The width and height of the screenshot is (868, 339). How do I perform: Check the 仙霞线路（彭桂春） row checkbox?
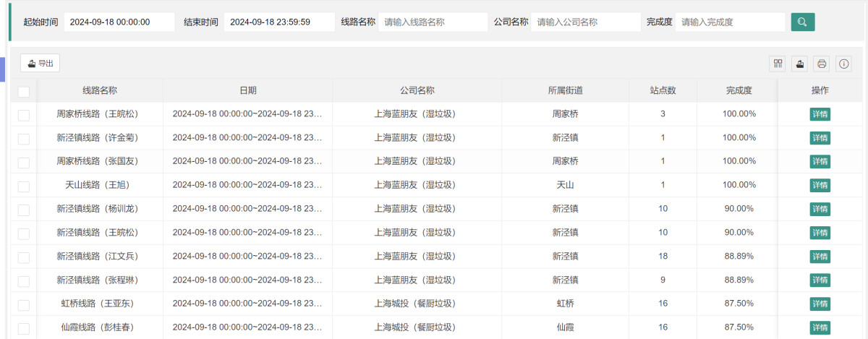point(24,329)
